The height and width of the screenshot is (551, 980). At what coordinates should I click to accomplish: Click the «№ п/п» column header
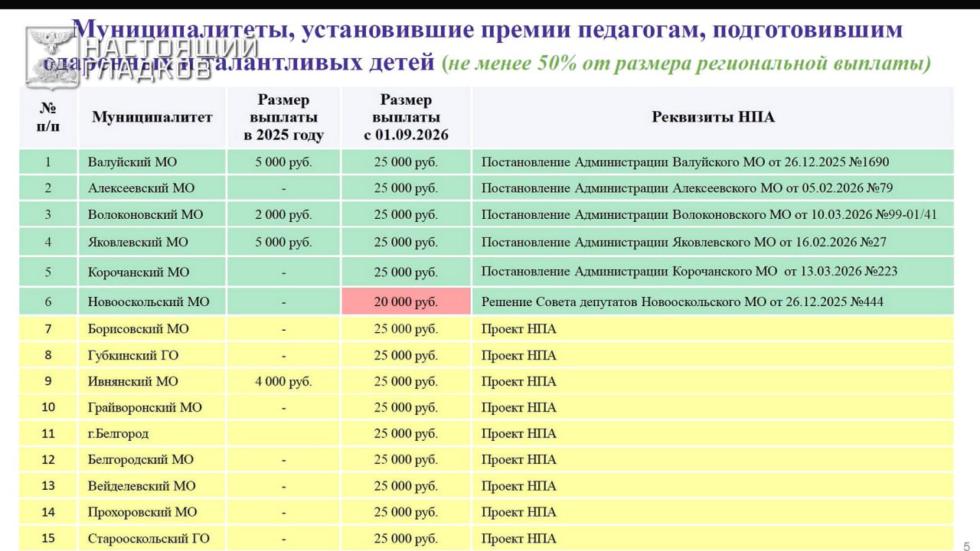48,117
